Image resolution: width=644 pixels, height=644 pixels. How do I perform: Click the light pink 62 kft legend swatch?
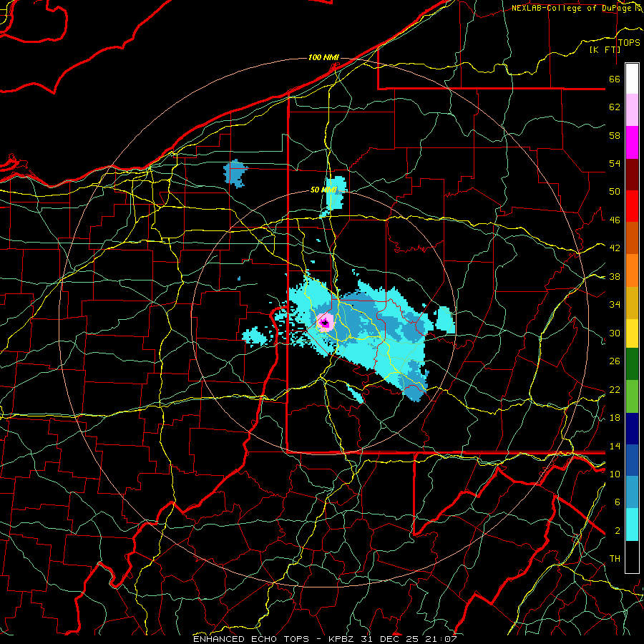pos(632,110)
